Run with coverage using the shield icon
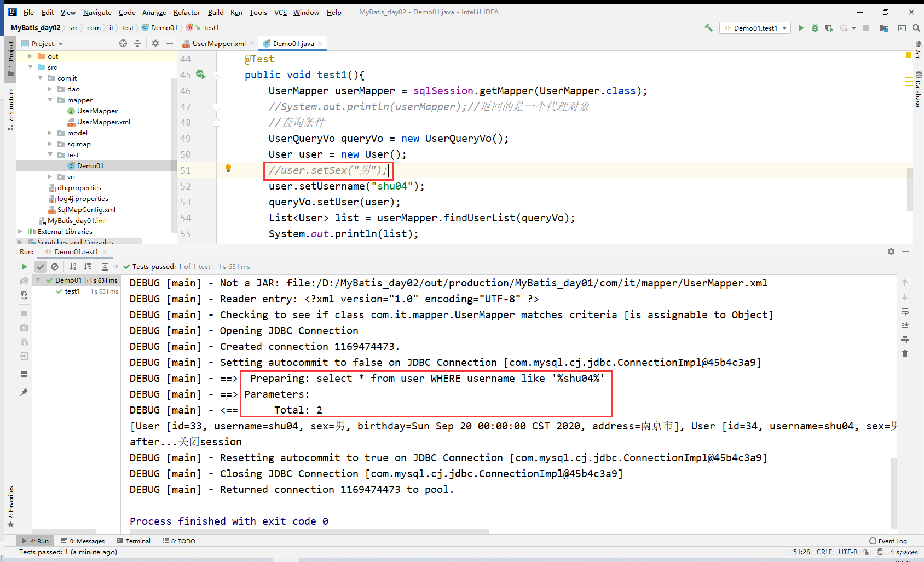This screenshot has width=924, height=562. click(829, 28)
